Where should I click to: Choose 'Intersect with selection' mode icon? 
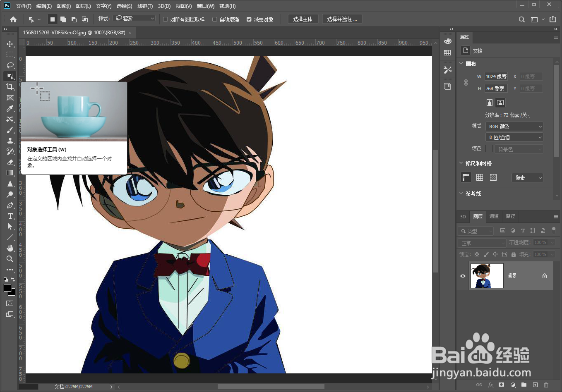point(85,19)
